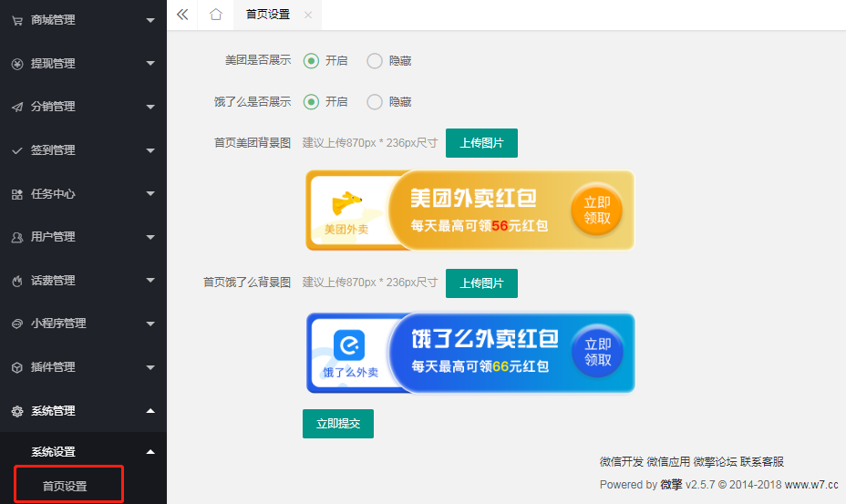Click the yen coin icon beside 提现管理
Screen dimensions: 846x504
(x=17, y=64)
